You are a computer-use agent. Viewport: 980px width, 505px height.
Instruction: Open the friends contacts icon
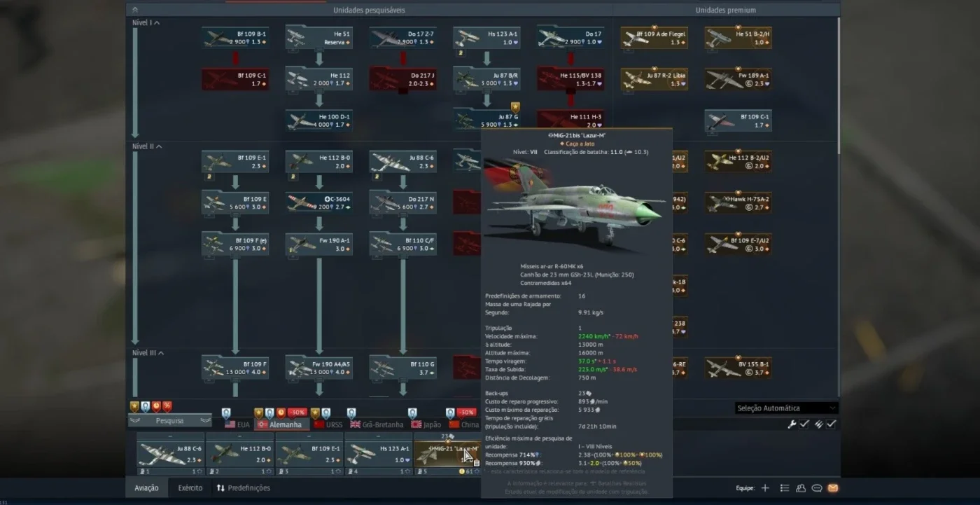(x=801, y=488)
